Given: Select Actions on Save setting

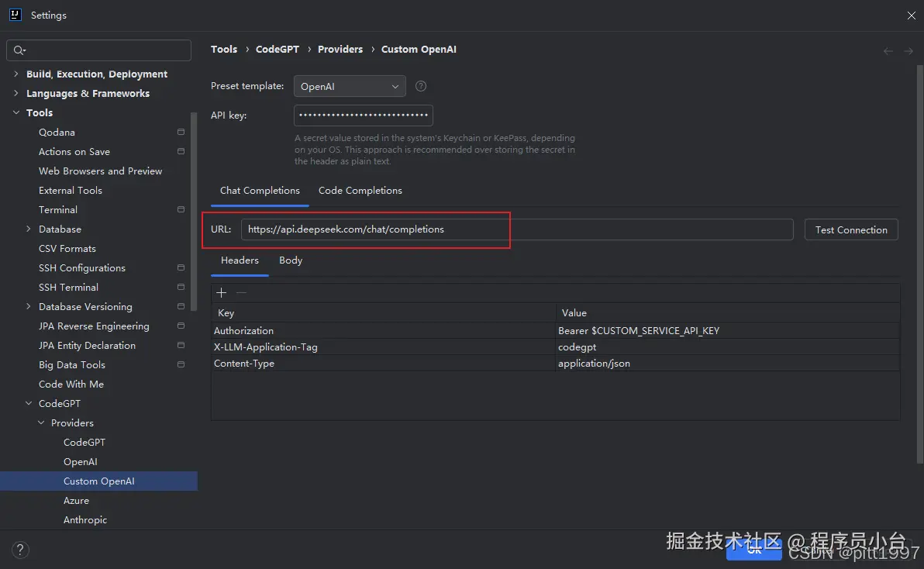Looking at the screenshot, I should coord(74,151).
